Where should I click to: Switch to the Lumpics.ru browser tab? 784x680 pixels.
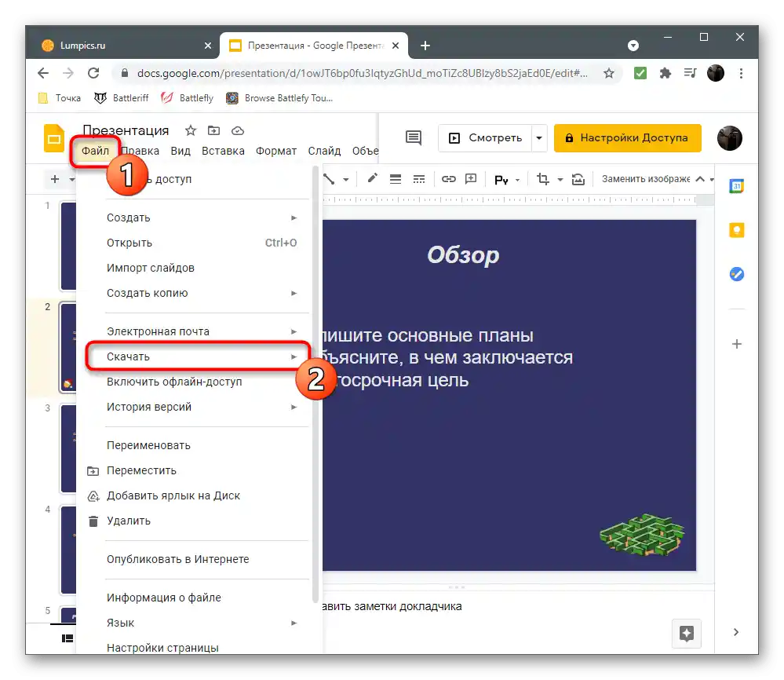point(123,46)
